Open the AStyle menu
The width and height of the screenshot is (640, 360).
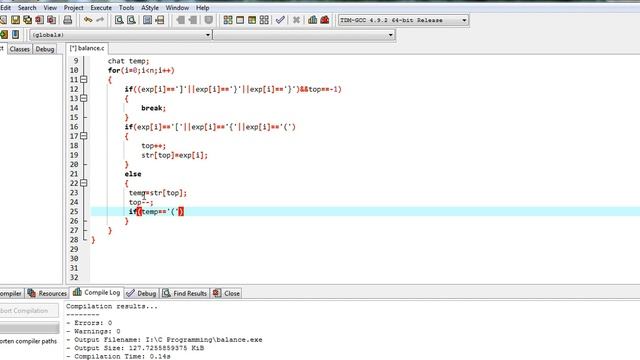click(x=150, y=8)
